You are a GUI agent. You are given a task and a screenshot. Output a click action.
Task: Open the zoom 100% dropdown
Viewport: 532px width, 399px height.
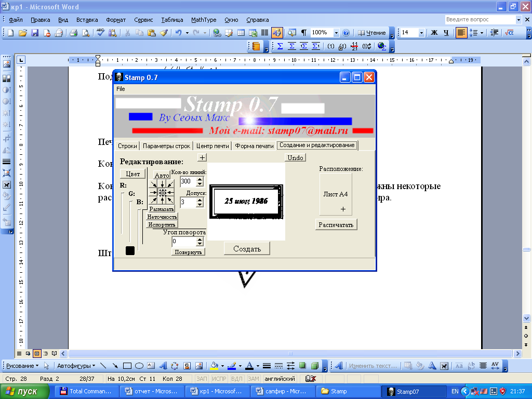tap(336, 33)
